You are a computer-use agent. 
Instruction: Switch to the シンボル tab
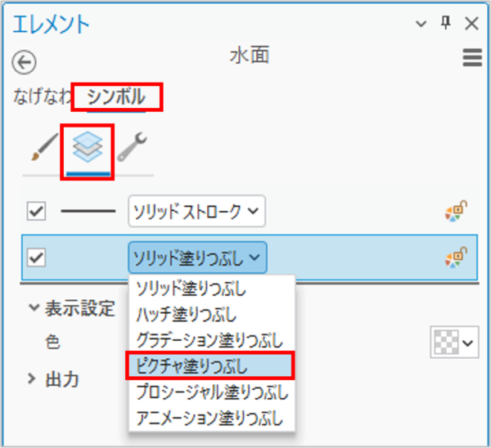pyautogui.click(x=116, y=98)
